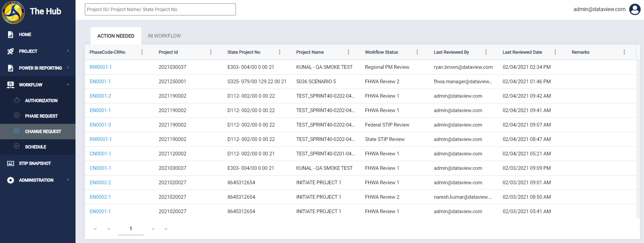644x243 pixels.
Task: Select Schedule in the sidebar
Action: click(36, 147)
